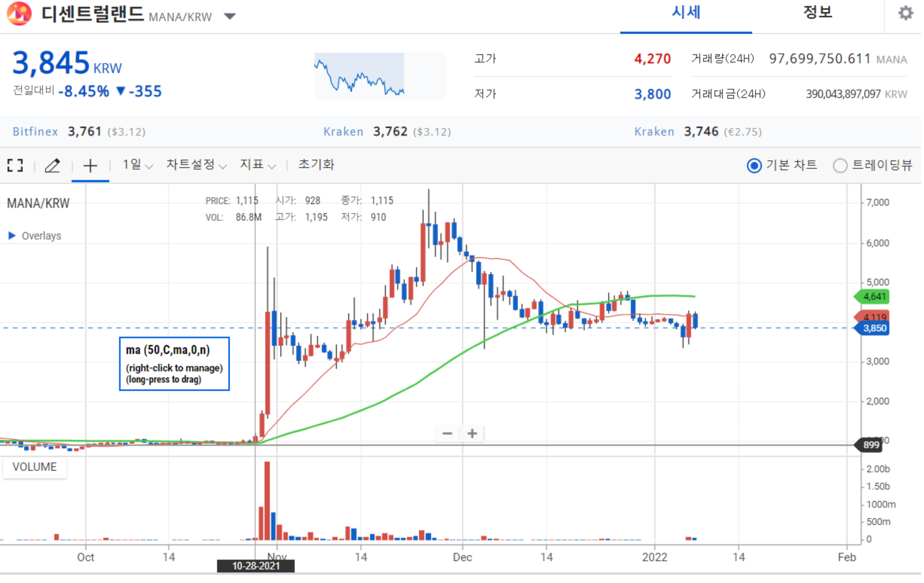924x583 pixels.
Task: Open the MANA/KRW market selector arrow
Action: pyautogui.click(x=230, y=16)
